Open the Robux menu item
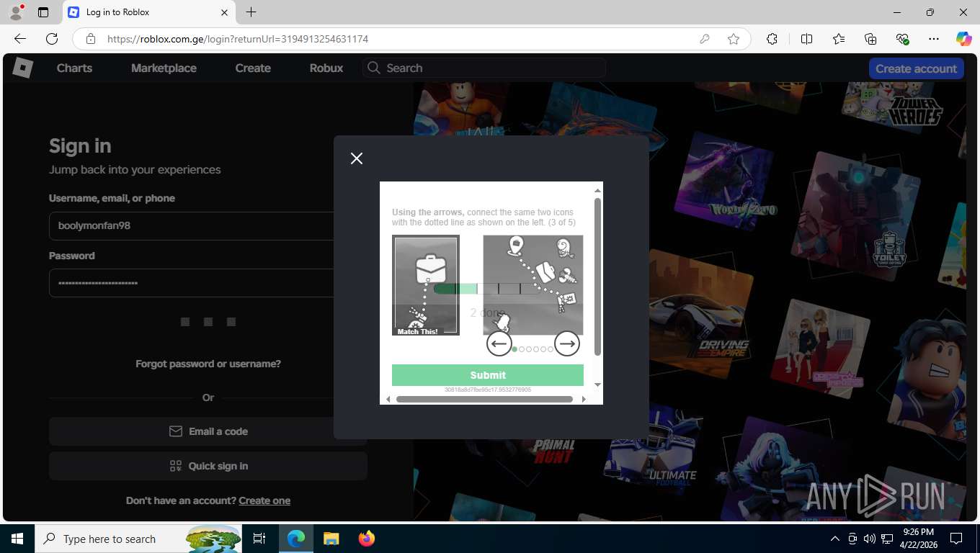This screenshot has width=980, height=553. 326,68
